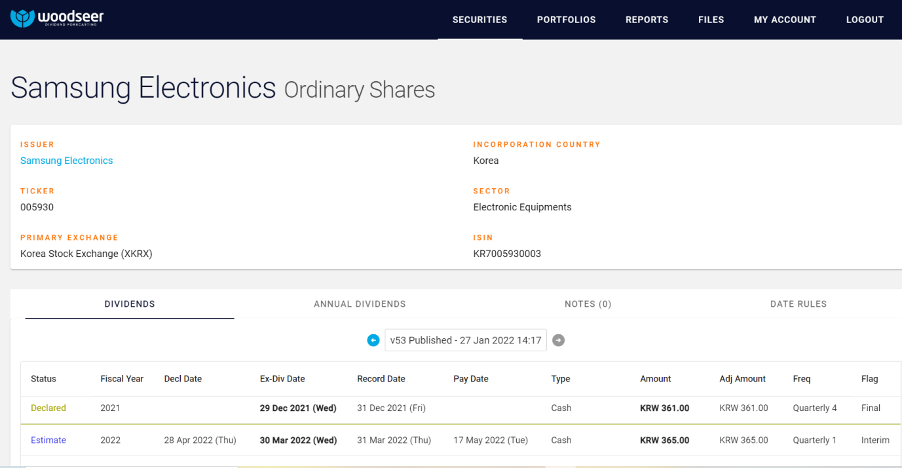Open the FILES menu

pos(711,20)
